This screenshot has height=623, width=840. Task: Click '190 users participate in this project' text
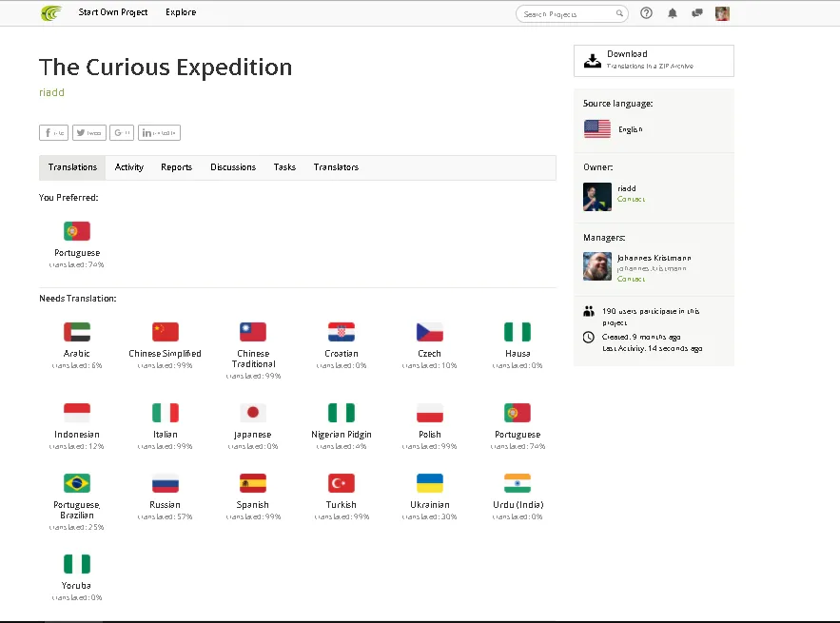click(x=651, y=317)
